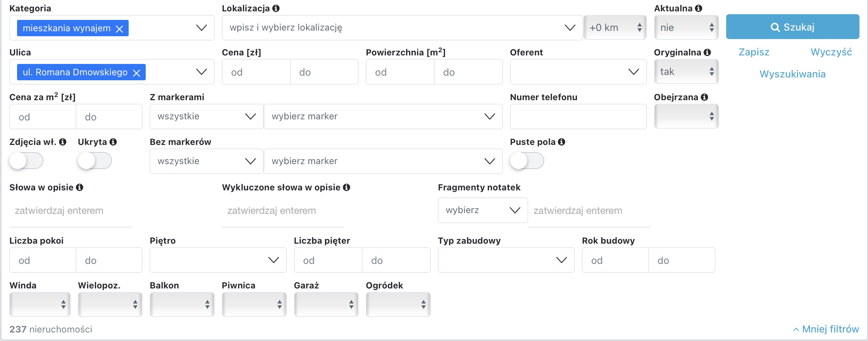Remove the mieszkania wynajem category tag

[120, 29]
